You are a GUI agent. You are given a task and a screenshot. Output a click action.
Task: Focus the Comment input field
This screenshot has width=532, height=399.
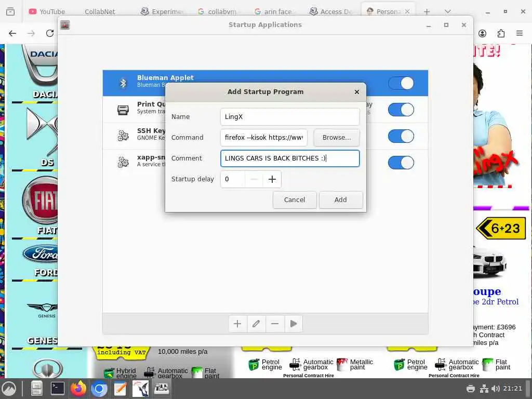290,158
